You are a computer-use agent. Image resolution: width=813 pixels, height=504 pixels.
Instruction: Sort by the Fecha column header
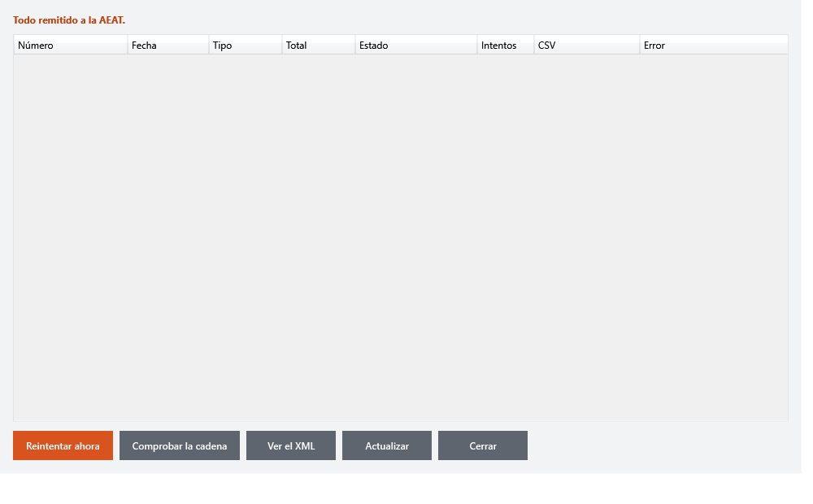coord(168,45)
